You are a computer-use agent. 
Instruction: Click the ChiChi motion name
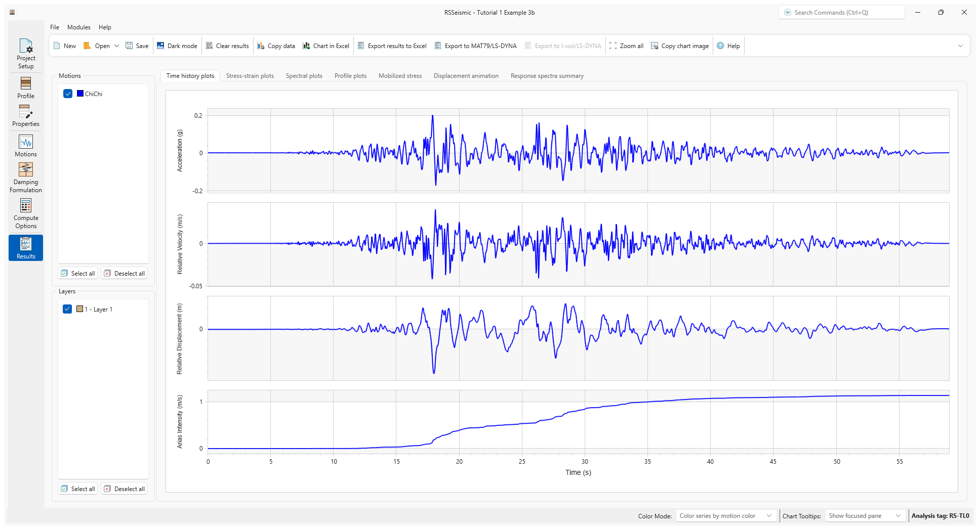[94, 94]
